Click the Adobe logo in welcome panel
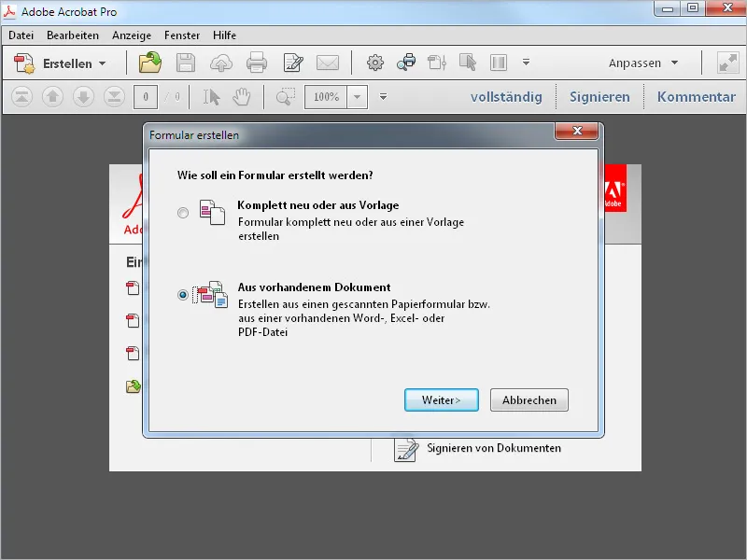Viewport: 747px width, 560px height. pos(615,189)
